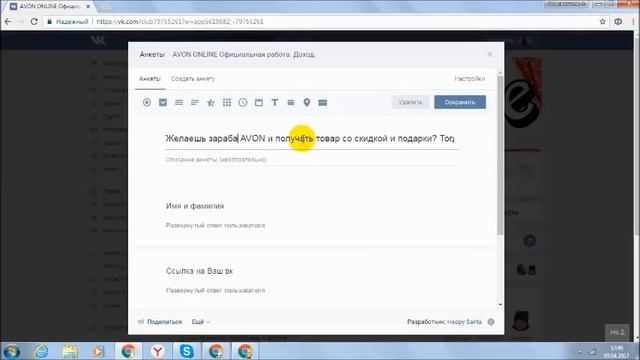Click the scroll-down arrow of dialog
The image size is (640, 360).
pyautogui.click(x=500, y=304)
